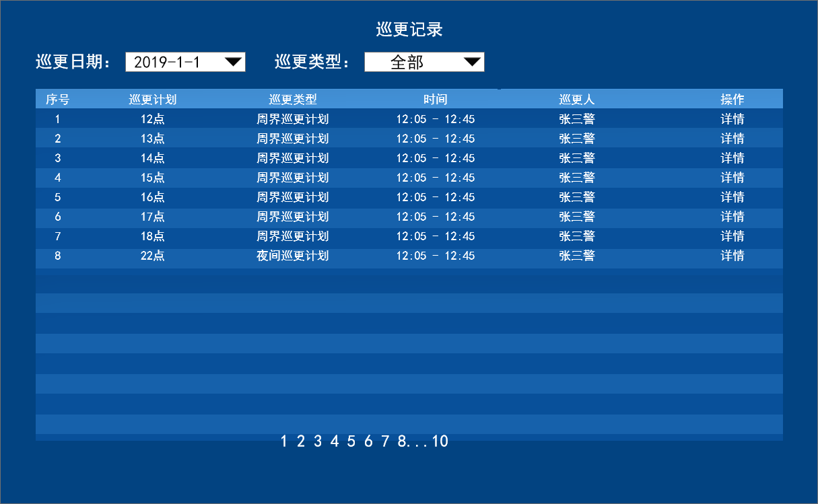
Task: Jump to page 5 of records
Action: point(351,441)
